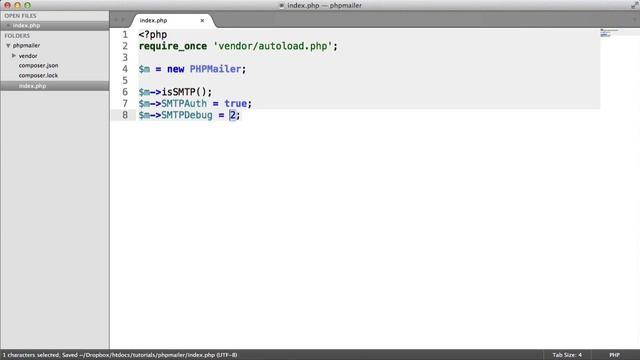The width and height of the screenshot is (640, 360).
Task: Open composer.json in the sidebar
Action: (x=38, y=65)
